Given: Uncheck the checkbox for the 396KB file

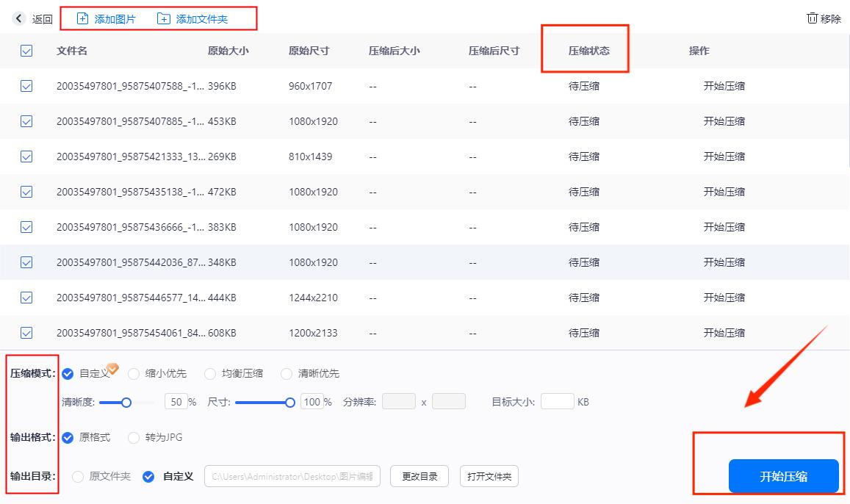Looking at the screenshot, I should pos(26,86).
